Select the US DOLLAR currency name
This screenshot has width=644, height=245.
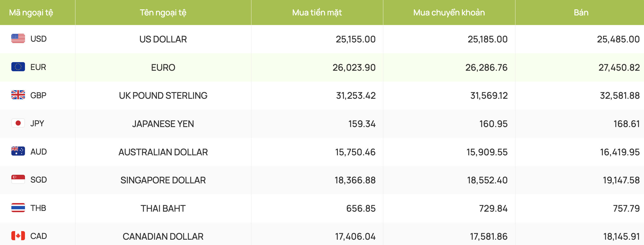163,39
